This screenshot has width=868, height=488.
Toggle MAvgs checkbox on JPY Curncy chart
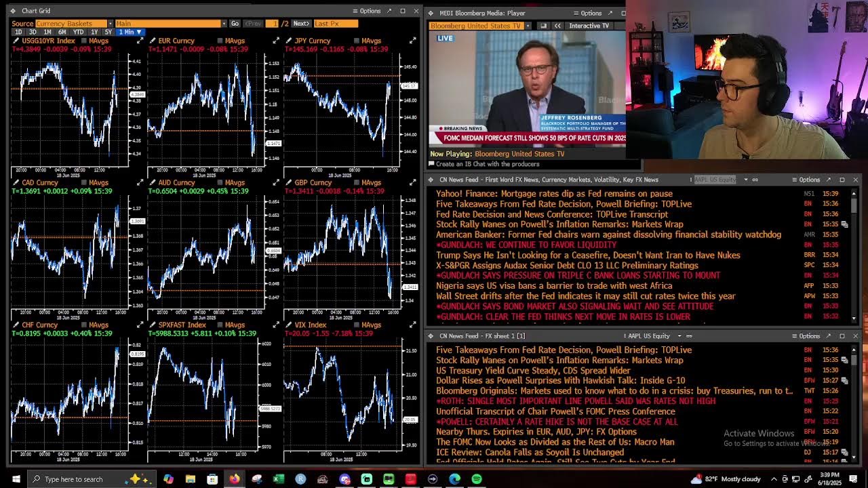[357, 41]
